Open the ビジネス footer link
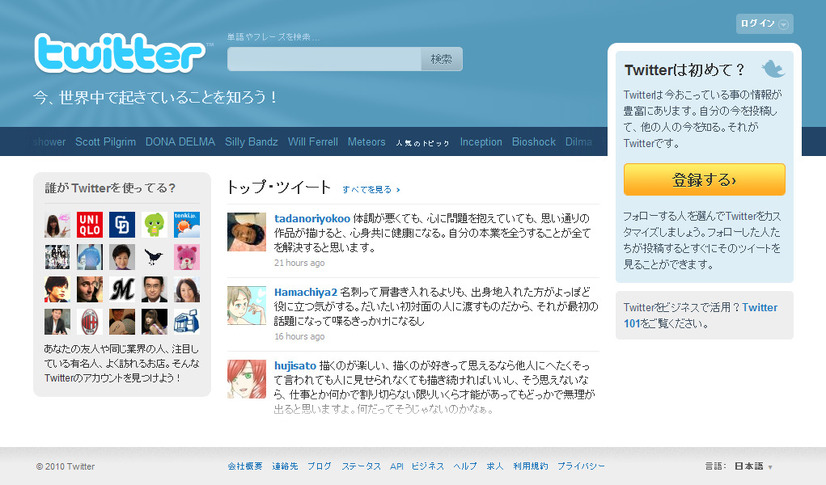Screen dimensions: 826x485 coord(428,466)
